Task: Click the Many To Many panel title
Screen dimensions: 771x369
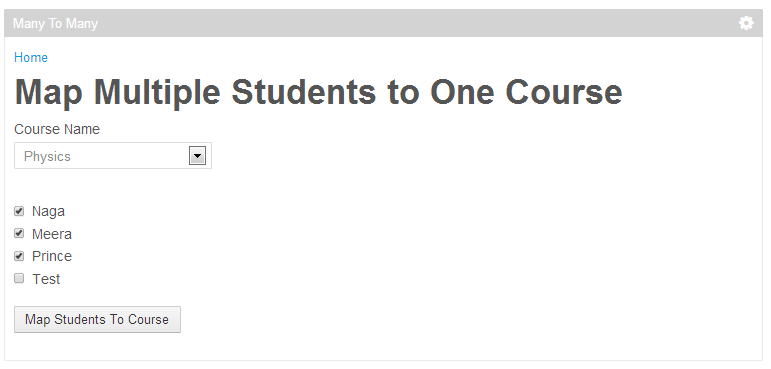Action: tap(56, 24)
